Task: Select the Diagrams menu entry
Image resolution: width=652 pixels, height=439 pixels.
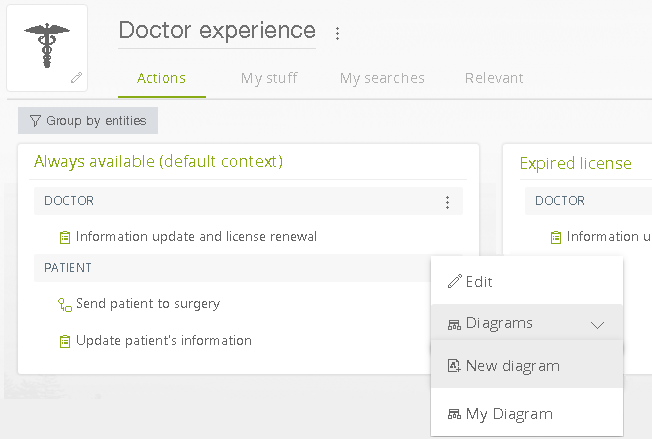Action: click(x=527, y=323)
